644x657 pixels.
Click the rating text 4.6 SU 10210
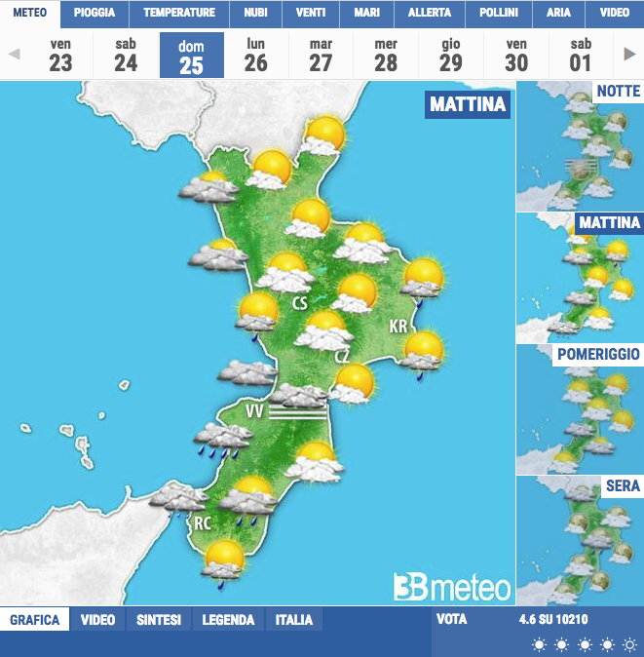tap(553, 619)
